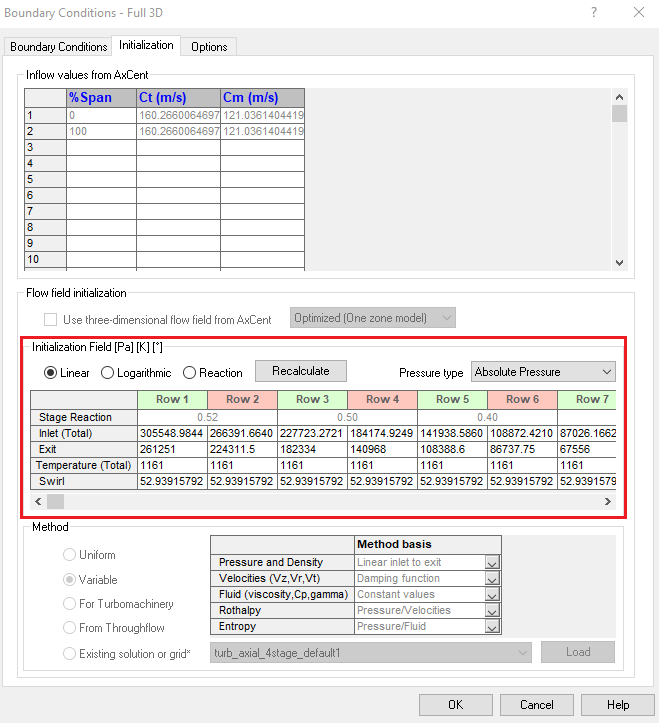Click Exit value 224311.5
Image resolution: width=659 pixels, height=723 pixels.
tap(243, 450)
